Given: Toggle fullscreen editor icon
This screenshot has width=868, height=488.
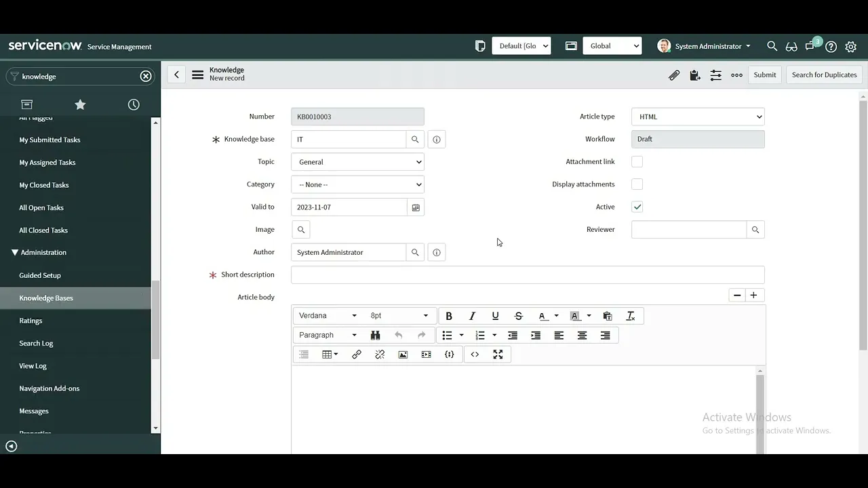Looking at the screenshot, I should point(498,354).
